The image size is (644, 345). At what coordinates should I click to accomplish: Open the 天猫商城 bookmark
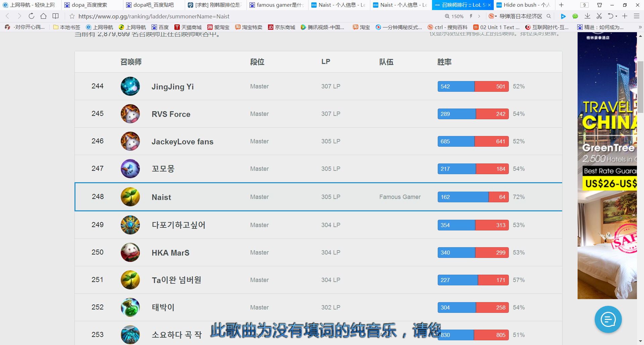point(188,27)
